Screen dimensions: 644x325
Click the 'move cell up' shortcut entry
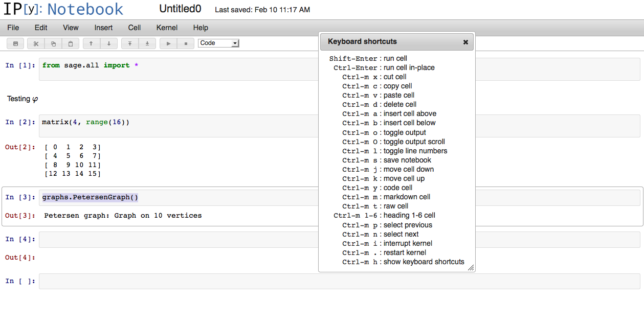384,178
